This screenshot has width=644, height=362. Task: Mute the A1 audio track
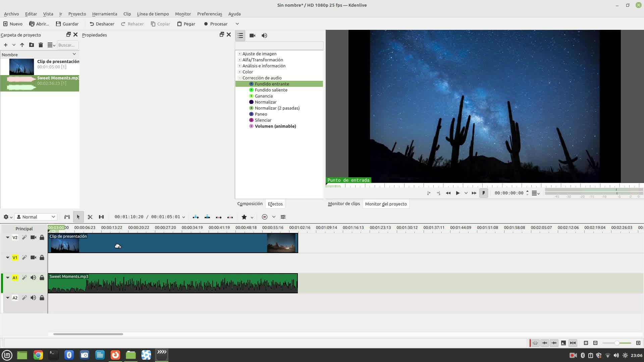pos(33,278)
